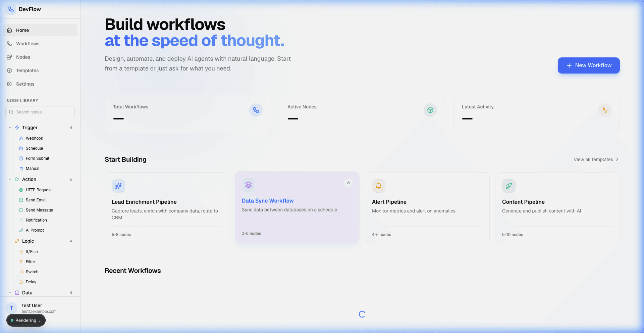Select the AI Prompt action node
The height and width of the screenshot is (333, 644).
click(35, 230)
